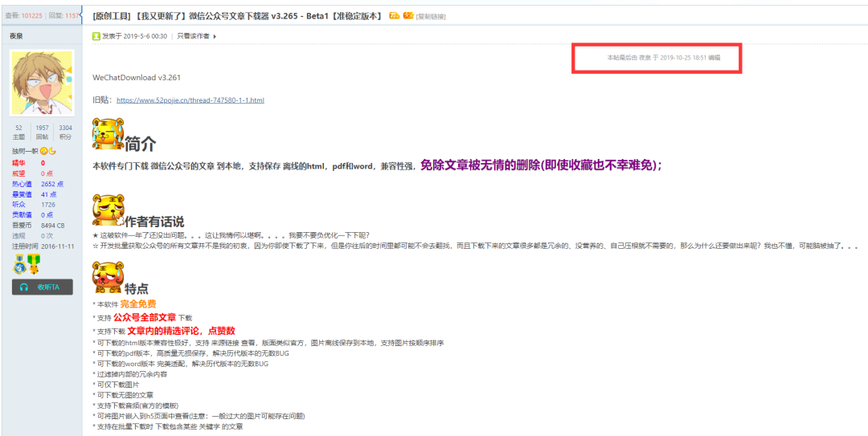Click the line 支持下载音频(官方的模板)
Screen dimensions: 868x436
click(136, 405)
